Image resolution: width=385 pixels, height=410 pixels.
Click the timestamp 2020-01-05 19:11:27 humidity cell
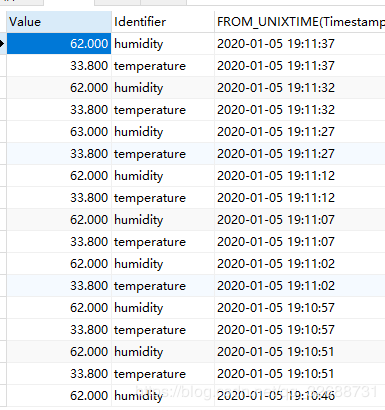pyautogui.click(x=300, y=132)
